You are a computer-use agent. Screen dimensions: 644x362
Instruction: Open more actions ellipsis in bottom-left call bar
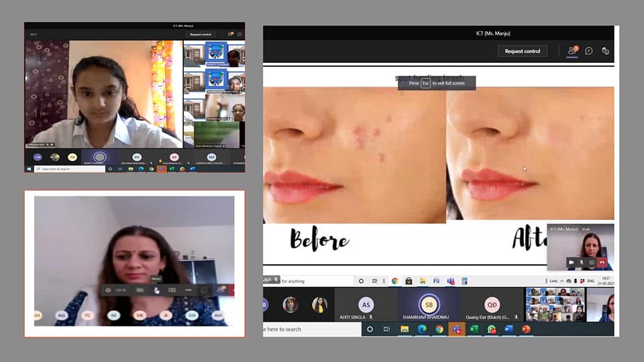[x=188, y=290]
